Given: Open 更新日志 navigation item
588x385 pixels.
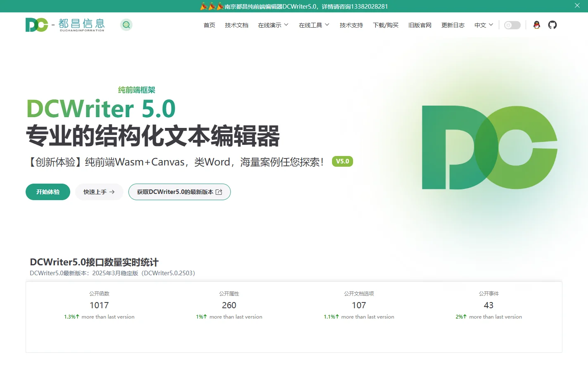Looking at the screenshot, I should 453,25.
